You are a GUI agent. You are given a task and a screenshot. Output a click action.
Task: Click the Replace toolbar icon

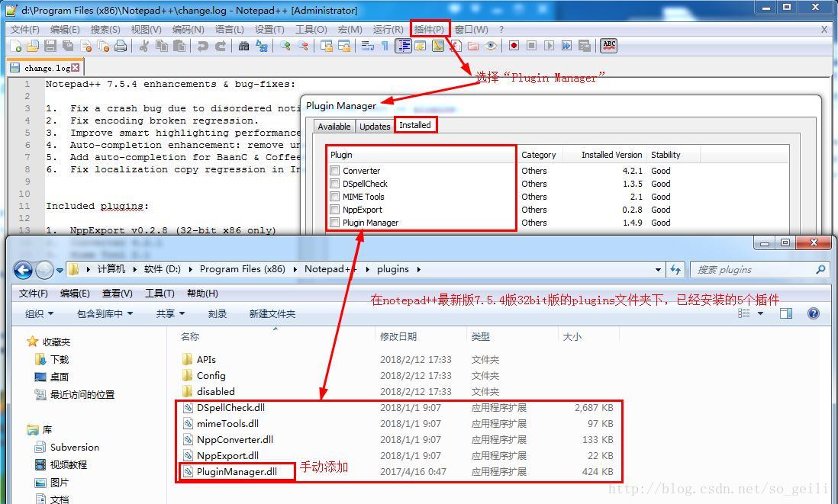coord(261,46)
